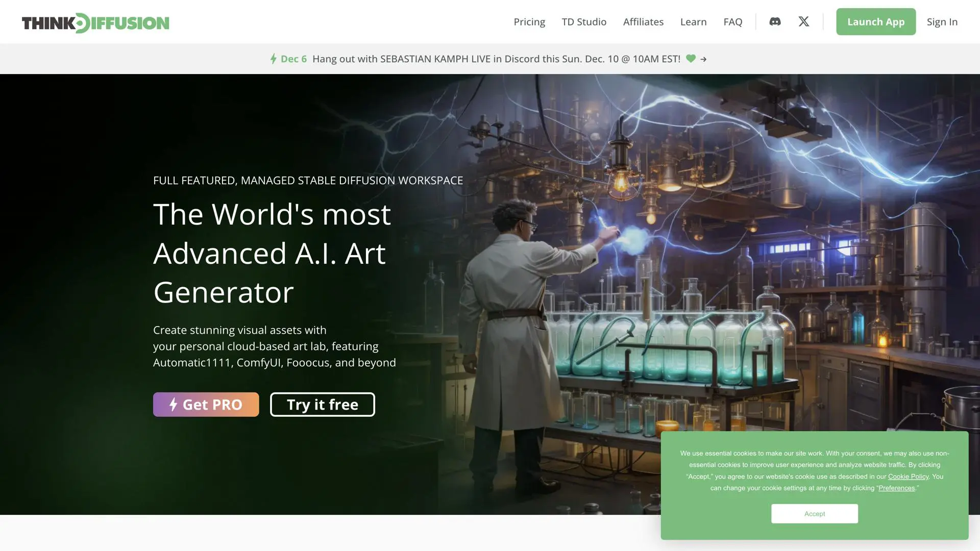Open the Learn menu item
980x551 pixels.
coord(693,22)
